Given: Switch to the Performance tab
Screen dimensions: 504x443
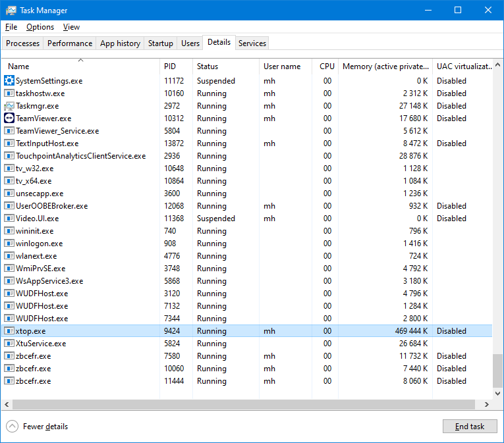Looking at the screenshot, I should (x=70, y=43).
